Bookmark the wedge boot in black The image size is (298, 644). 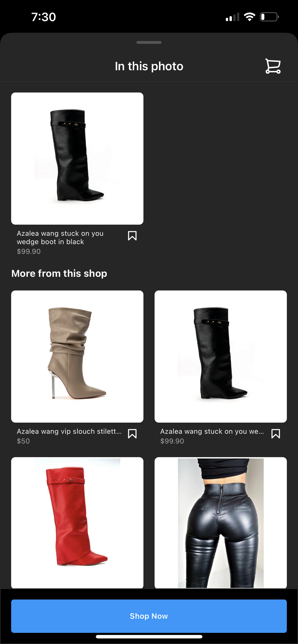click(132, 236)
